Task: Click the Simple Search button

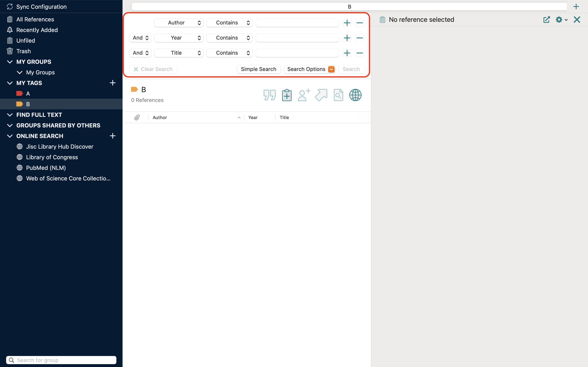Action: pos(258,69)
